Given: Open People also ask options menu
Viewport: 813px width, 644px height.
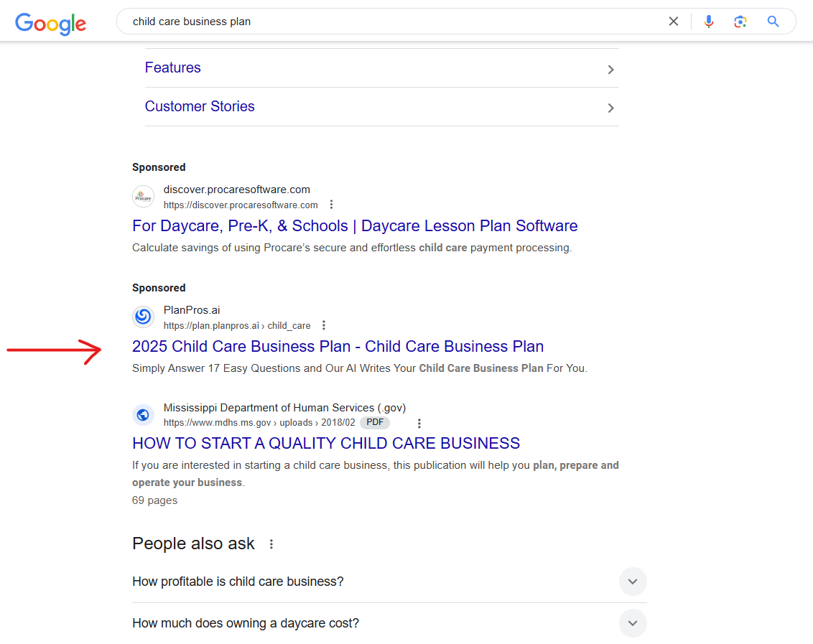Looking at the screenshot, I should coord(271,544).
